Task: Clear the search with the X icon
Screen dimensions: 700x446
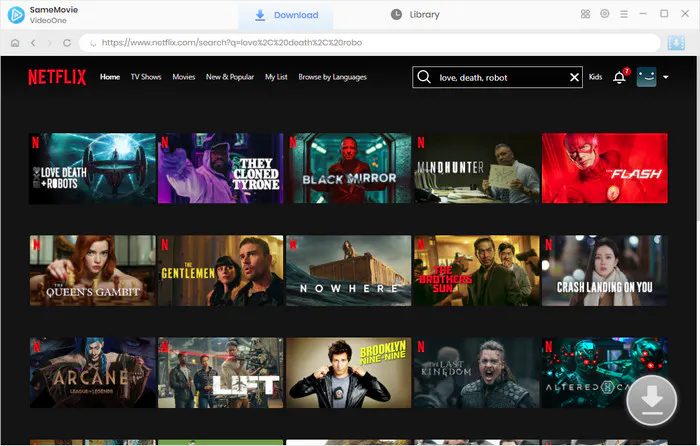Action: [575, 78]
